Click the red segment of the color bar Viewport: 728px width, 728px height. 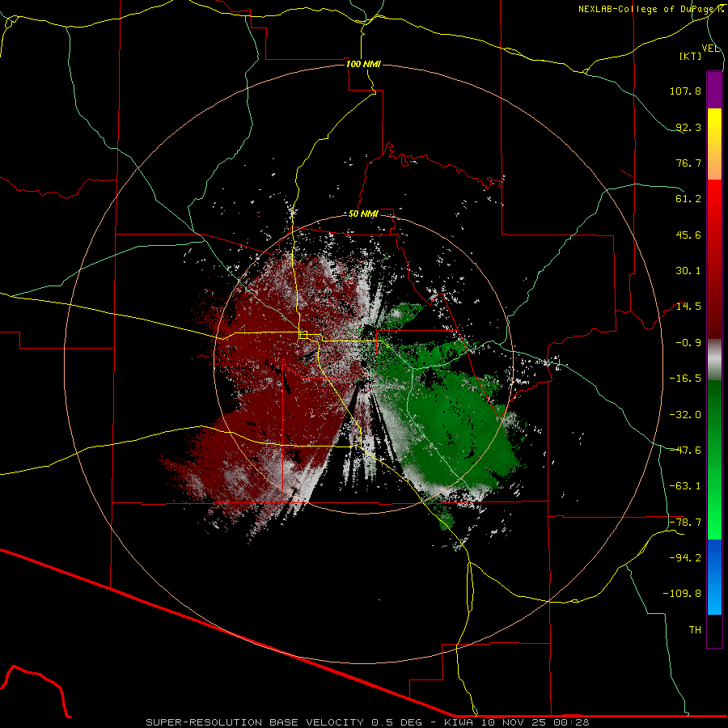coord(714,259)
